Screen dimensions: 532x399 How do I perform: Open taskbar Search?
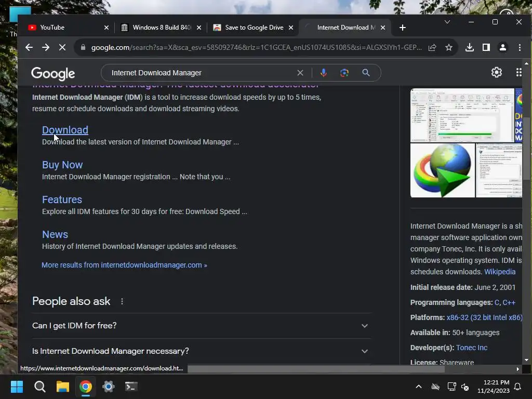40,387
